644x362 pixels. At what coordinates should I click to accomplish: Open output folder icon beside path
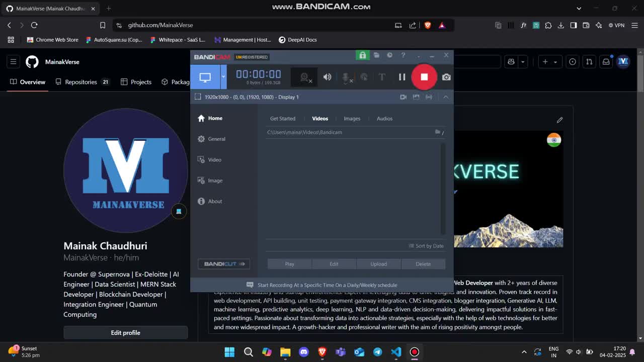click(439, 132)
